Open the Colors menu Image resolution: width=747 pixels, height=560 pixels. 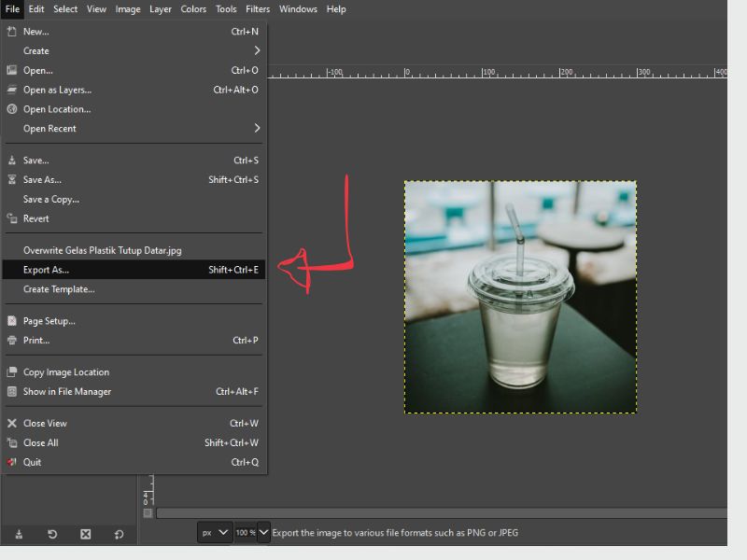[x=193, y=9]
